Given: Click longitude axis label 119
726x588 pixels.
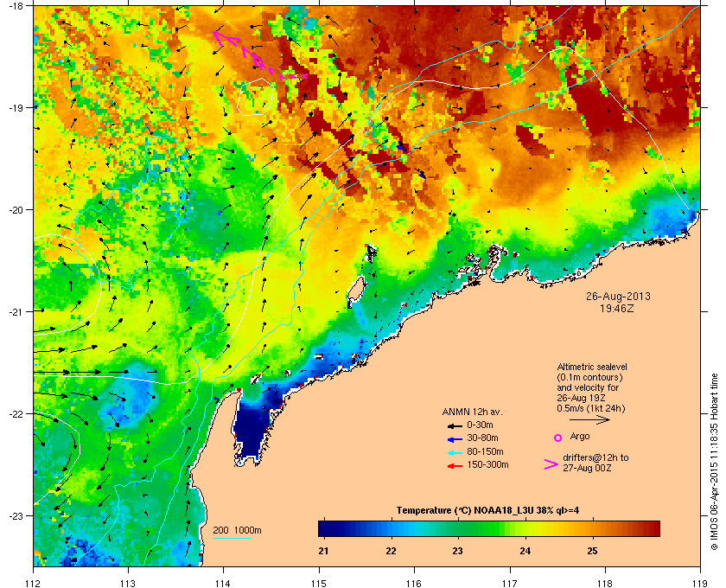Looking at the screenshot, I should 700,583.
